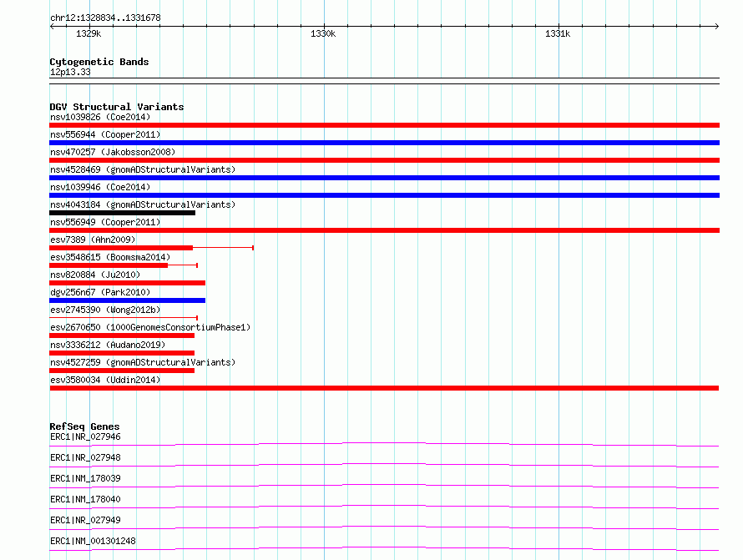The height and width of the screenshot is (560, 743).
Task: Click the nsv556944 (Cooper2011) label
Action: pos(105,134)
